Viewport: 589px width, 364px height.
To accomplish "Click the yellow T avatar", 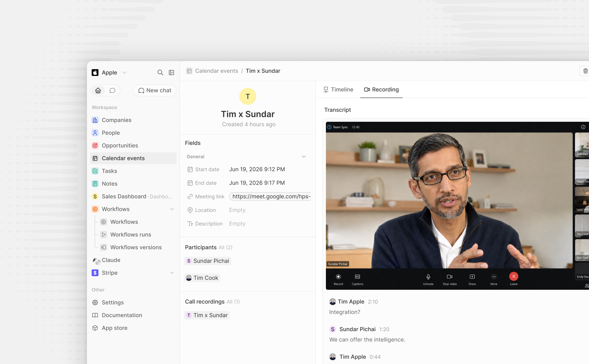I will pyautogui.click(x=248, y=96).
